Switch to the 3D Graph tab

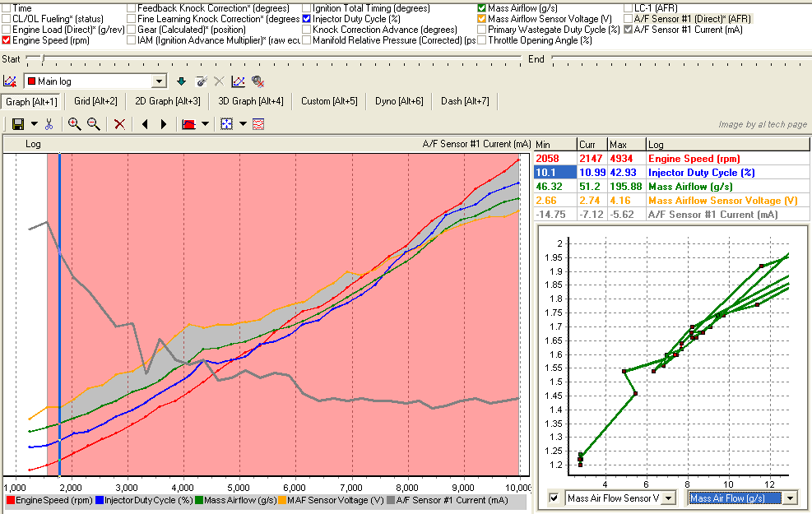[x=251, y=101]
